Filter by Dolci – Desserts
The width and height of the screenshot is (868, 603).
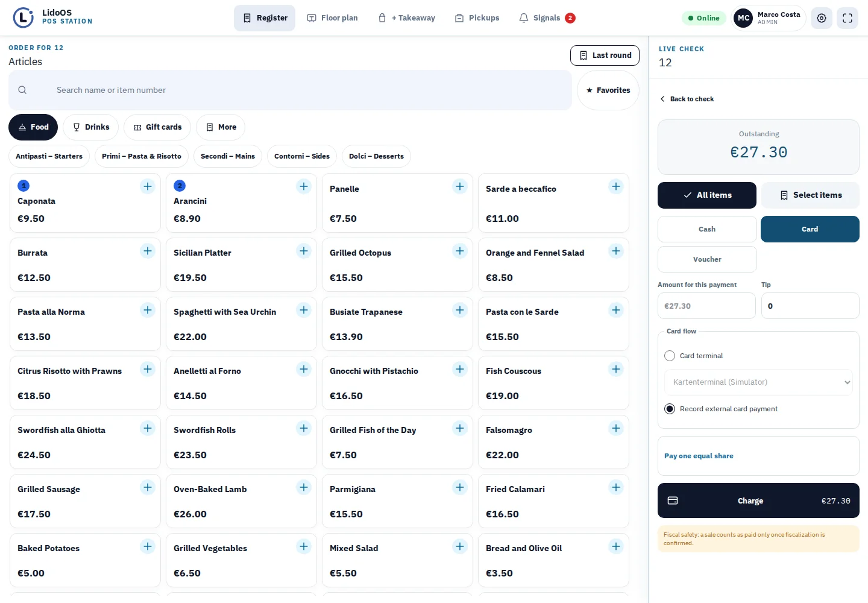point(377,156)
